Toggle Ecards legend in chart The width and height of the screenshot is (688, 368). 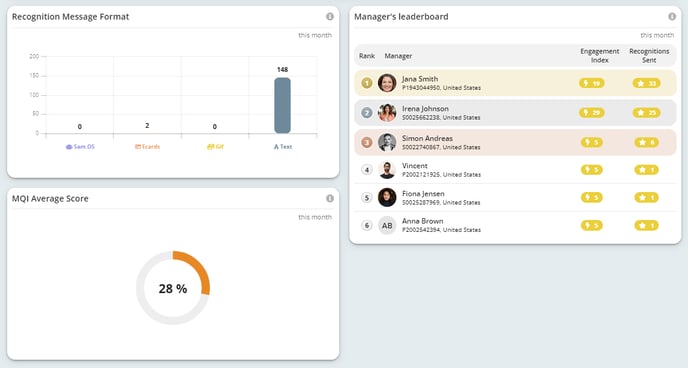click(147, 147)
